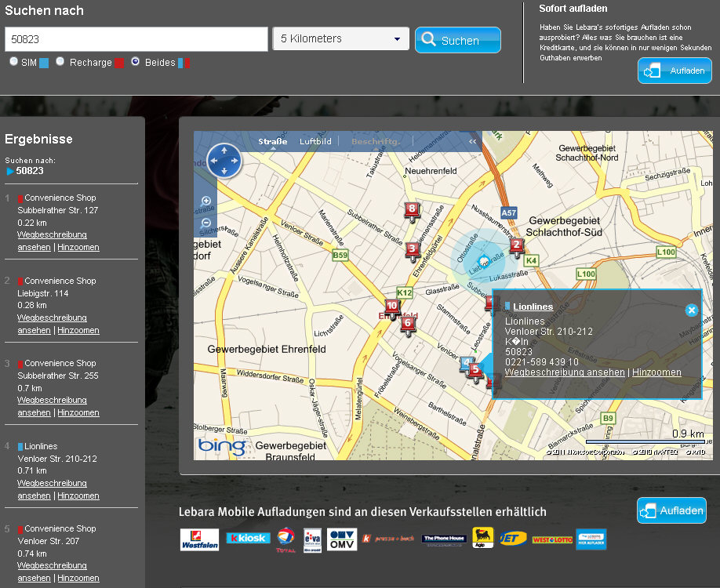Select the SIM radio option

point(14,61)
